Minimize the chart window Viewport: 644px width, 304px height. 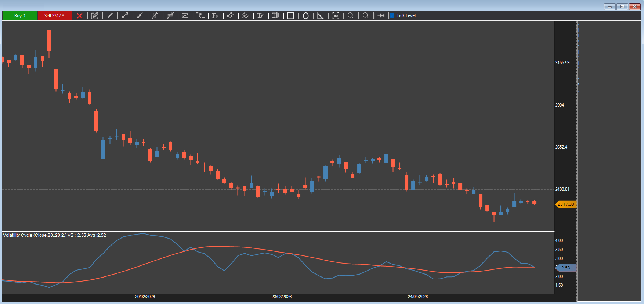pyautogui.click(x=609, y=7)
